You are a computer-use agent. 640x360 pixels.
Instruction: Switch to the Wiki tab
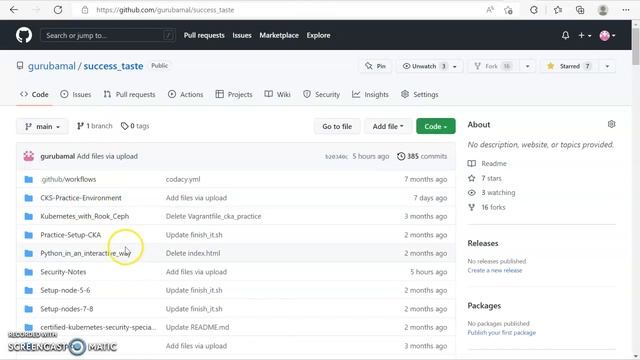point(278,94)
